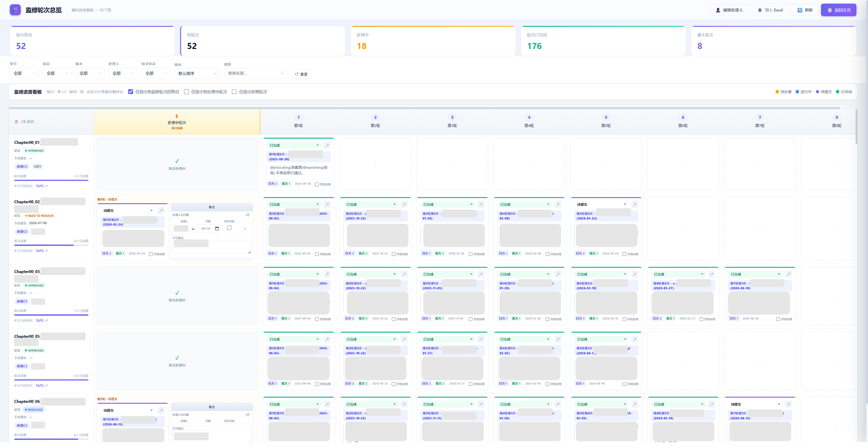Click the CS 条目 column header icon

coord(16,121)
